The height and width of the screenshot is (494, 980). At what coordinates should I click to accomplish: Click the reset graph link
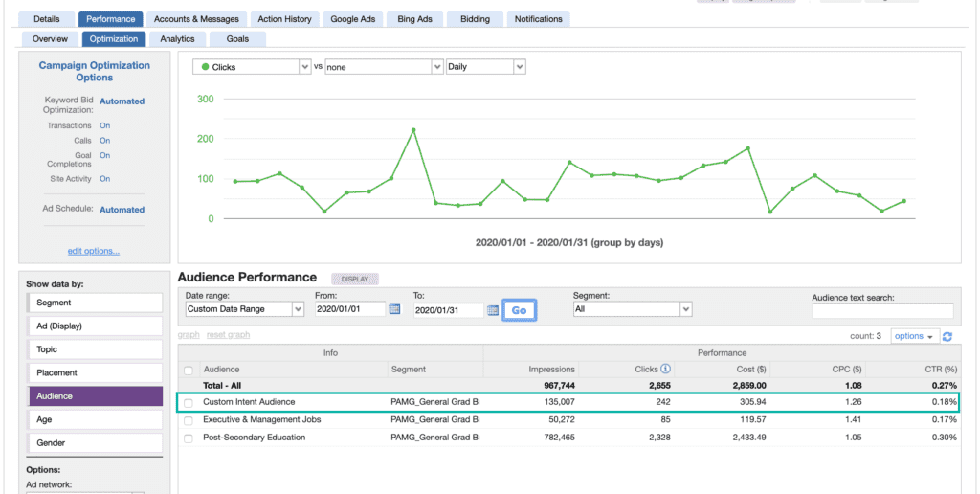click(228, 335)
